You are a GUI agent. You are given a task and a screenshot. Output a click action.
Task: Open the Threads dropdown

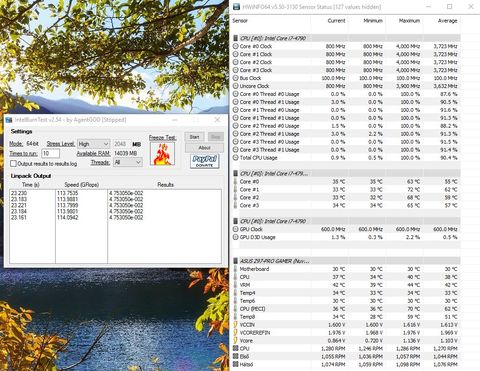pyautogui.click(x=128, y=162)
